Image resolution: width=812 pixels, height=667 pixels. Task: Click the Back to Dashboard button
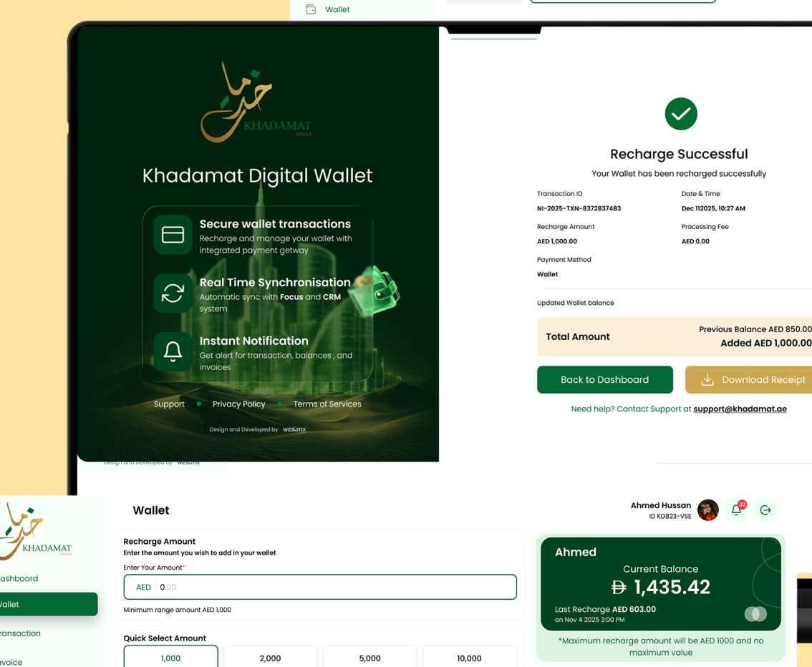click(605, 379)
